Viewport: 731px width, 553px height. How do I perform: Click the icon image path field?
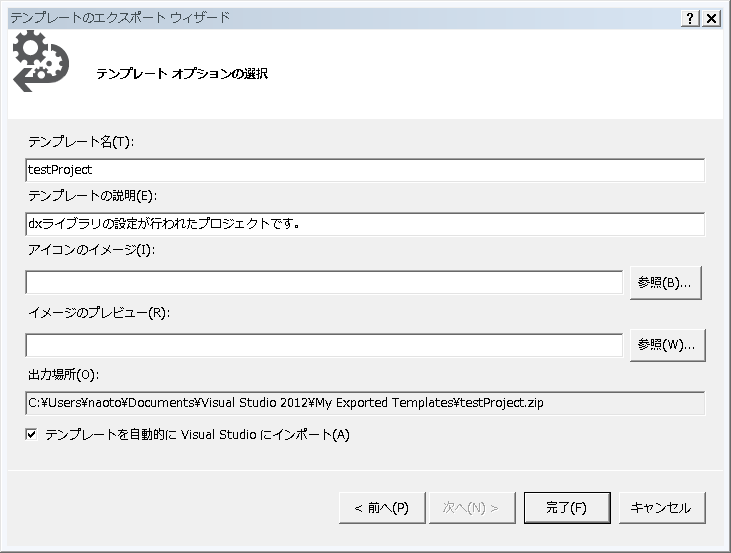(324, 283)
